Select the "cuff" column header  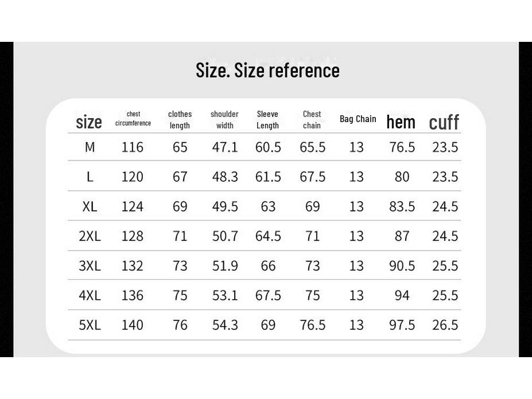pos(444,122)
